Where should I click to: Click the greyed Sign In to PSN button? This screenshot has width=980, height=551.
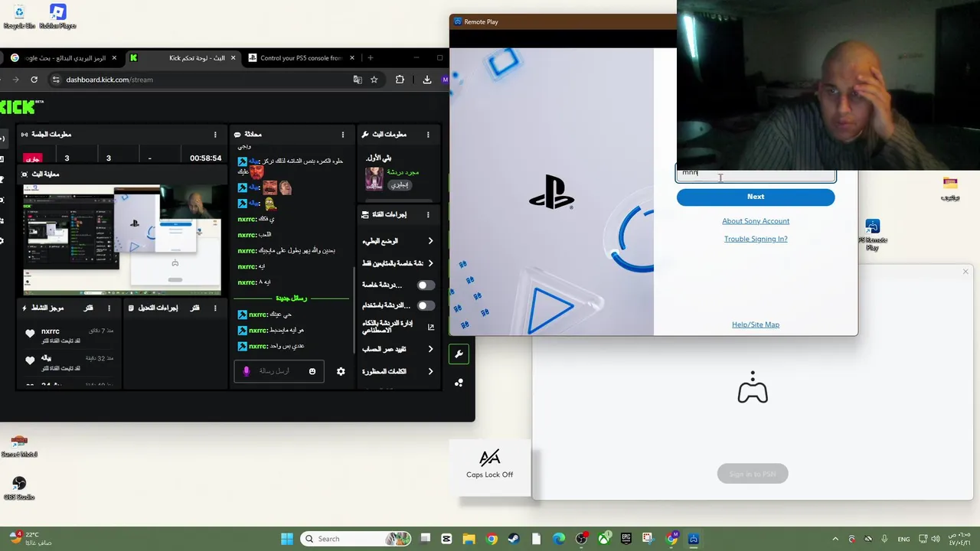(752, 474)
